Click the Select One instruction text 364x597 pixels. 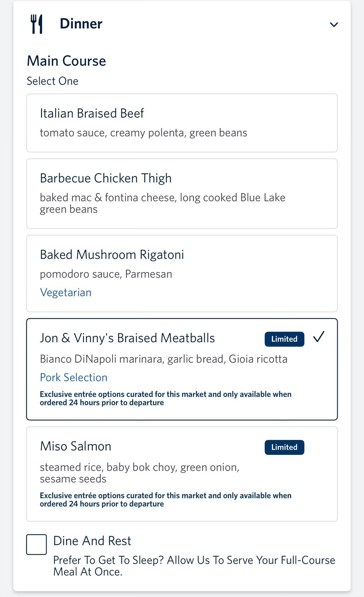coord(52,81)
